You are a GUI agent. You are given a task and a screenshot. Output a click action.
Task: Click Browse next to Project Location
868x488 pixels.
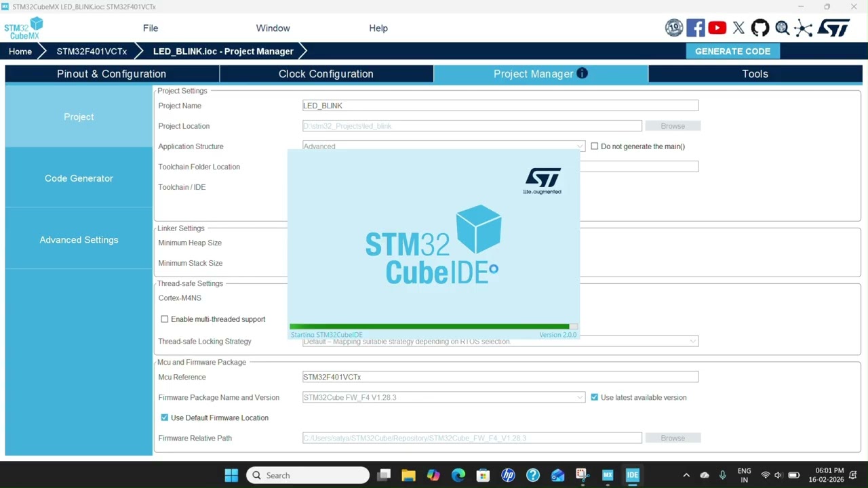[673, 126]
